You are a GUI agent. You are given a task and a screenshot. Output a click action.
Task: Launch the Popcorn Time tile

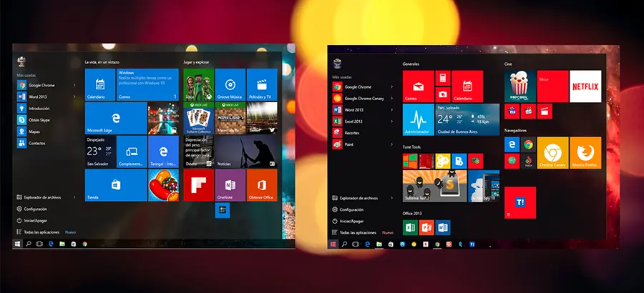click(520, 86)
